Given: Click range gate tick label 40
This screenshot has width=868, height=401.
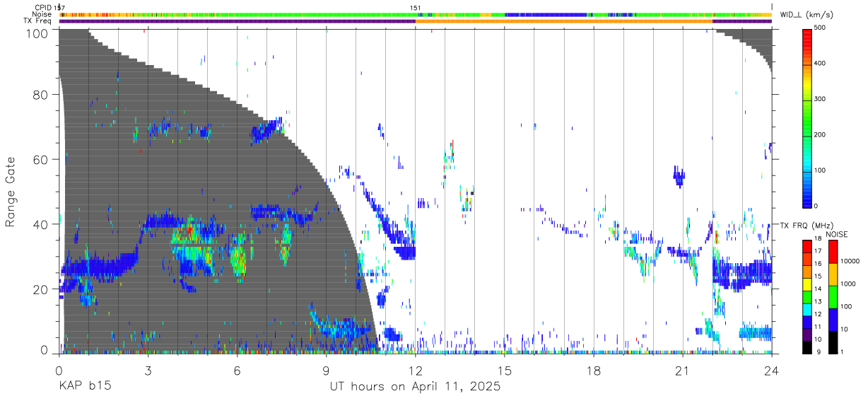Looking at the screenshot, I should [40, 224].
